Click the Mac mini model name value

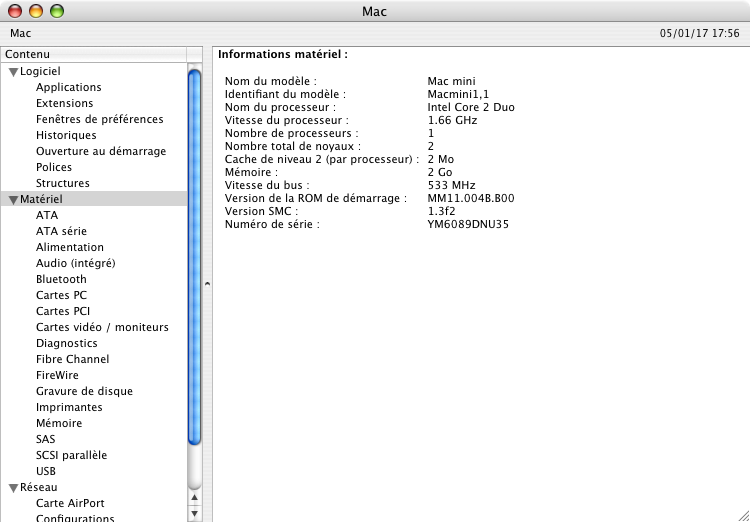tap(452, 81)
